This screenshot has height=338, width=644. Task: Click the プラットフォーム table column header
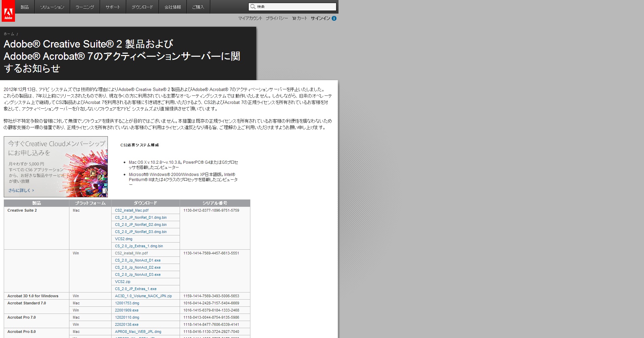point(90,203)
